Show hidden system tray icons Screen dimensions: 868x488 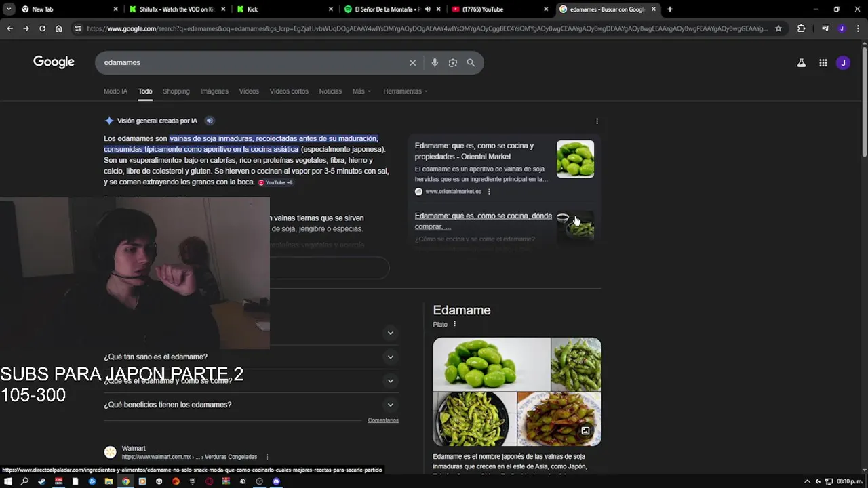click(x=807, y=481)
